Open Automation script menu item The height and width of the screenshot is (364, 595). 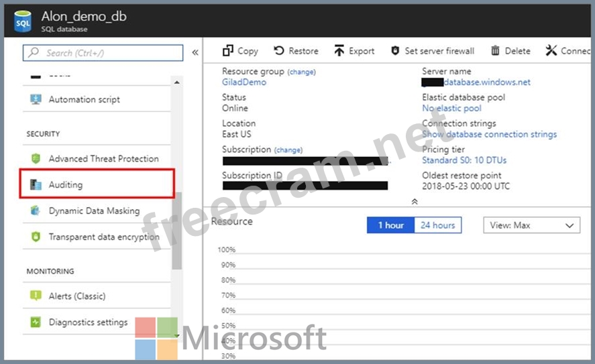(97, 99)
